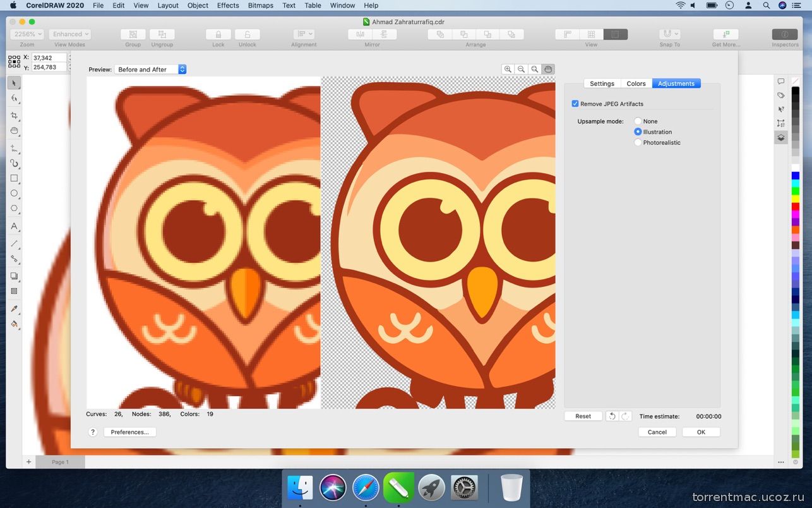The height and width of the screenshot is (508, 812).
Task: Pick the red swatch in color palette
Action: pyautogui.click(x=796, y=207)
